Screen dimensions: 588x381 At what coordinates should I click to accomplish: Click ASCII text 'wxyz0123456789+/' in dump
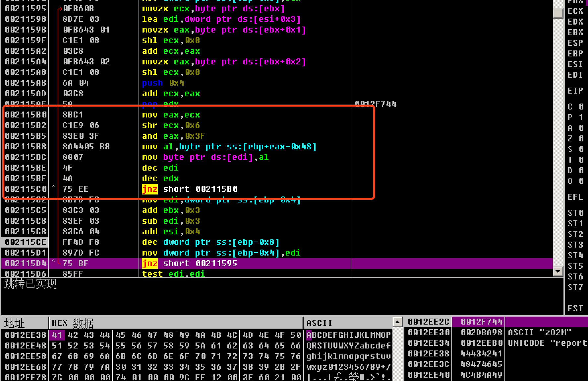(x=349, y=367)
